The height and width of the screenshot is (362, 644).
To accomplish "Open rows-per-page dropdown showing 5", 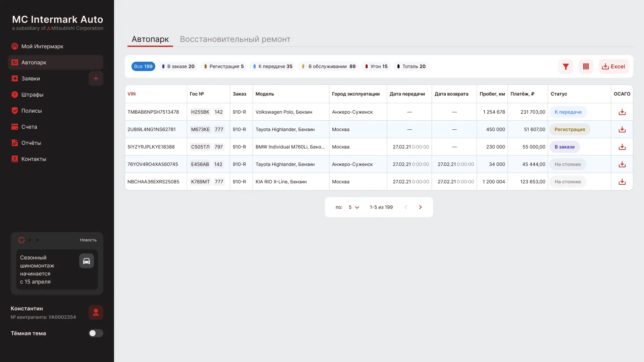I will click(354, 207).
